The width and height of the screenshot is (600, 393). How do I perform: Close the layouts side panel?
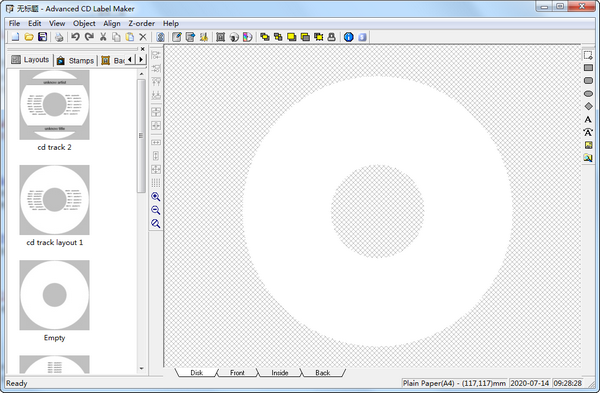[143, 49]
